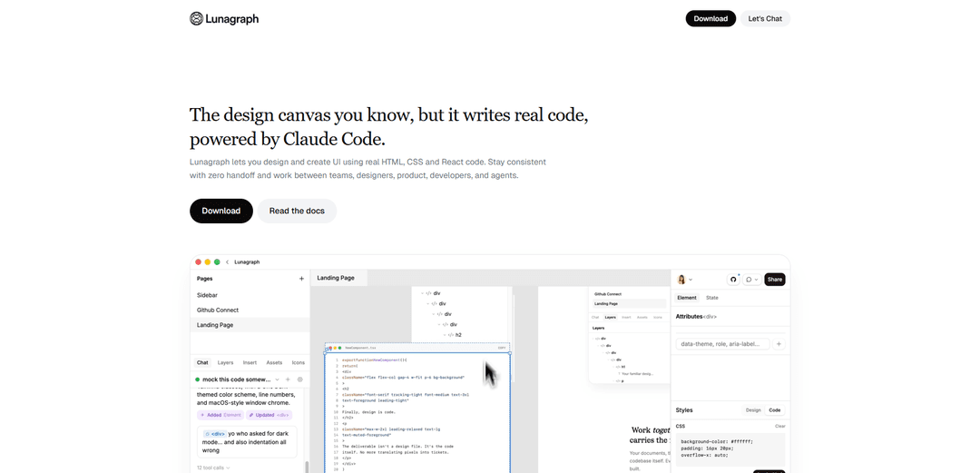Image resolution: width=980 pixels, height=473 pixels.
Task: Click the new chat plus icon
Action: tap(288, 379)
